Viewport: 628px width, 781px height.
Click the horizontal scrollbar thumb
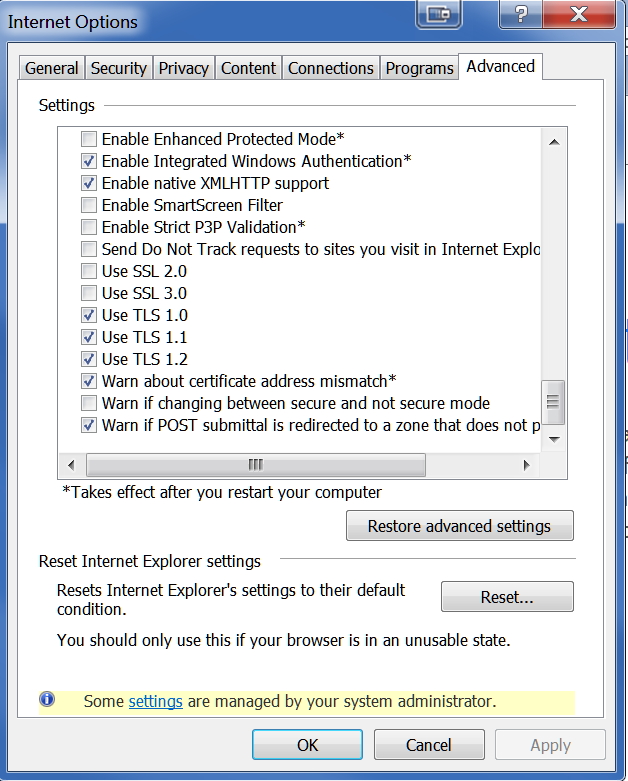tap(256, 465)
